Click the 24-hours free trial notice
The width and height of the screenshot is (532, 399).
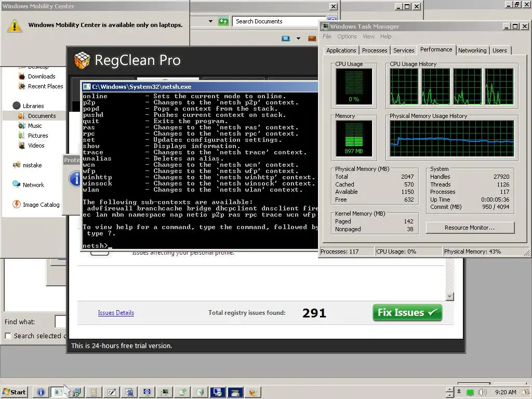(x=122, y=345)
